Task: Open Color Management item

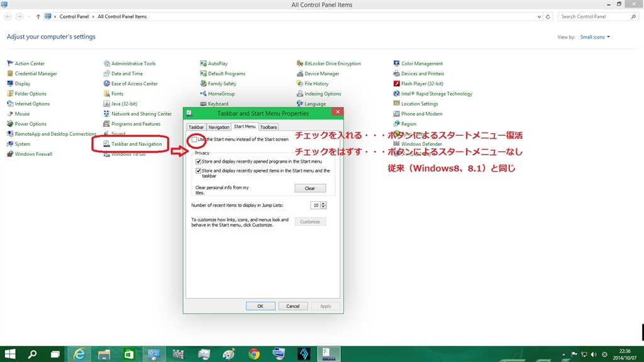Action: point(418,63)
